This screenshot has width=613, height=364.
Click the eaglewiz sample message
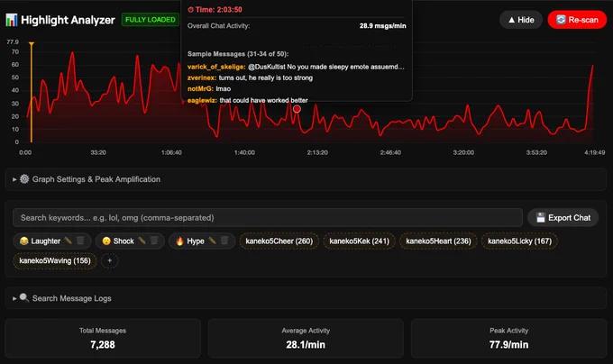click(248, 100)
